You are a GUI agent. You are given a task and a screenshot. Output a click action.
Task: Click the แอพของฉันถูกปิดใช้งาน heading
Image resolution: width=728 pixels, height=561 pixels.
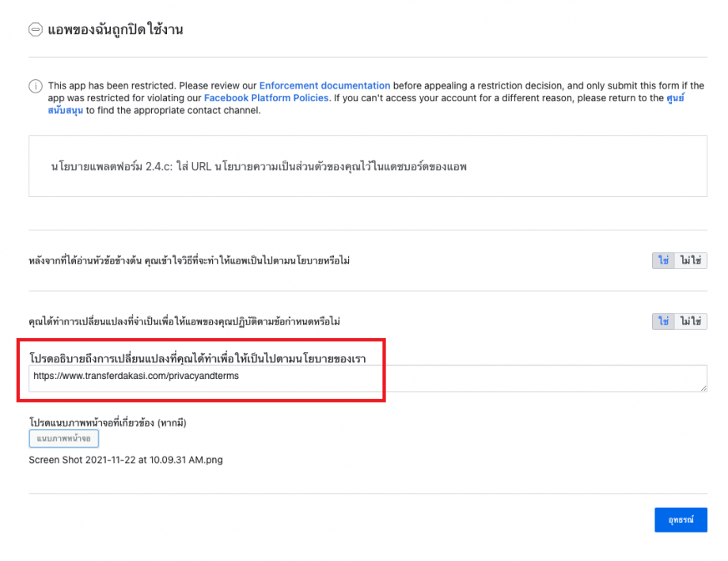tap(116, 30)
